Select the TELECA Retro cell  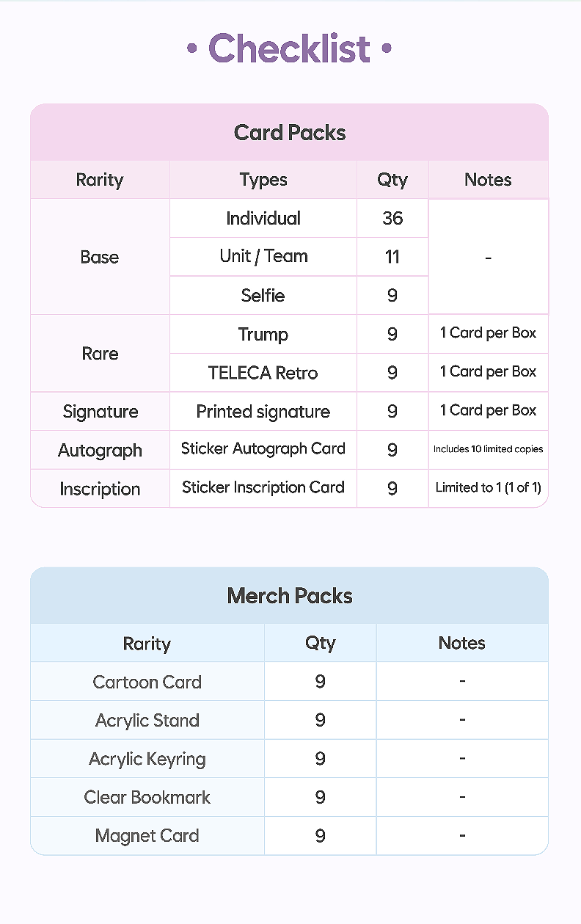pyautogui.click(x=263, y=372)
